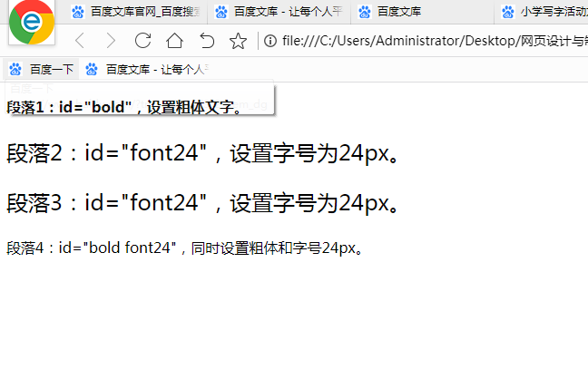Click the Baidu paw icon on first tab

pyautogui.click(x=78, y=12)
